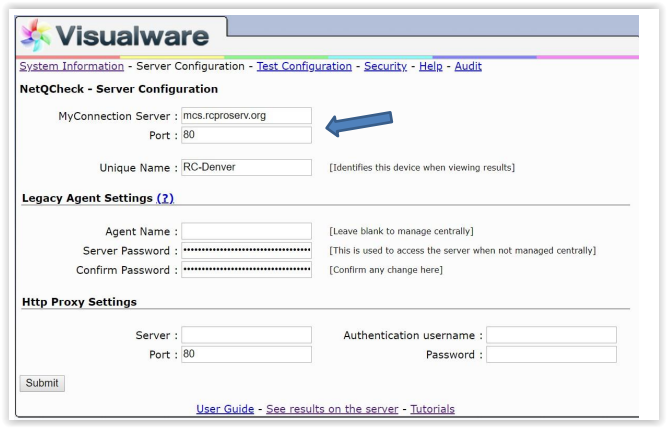
Task: Open the Security page link
Action: 385,66
